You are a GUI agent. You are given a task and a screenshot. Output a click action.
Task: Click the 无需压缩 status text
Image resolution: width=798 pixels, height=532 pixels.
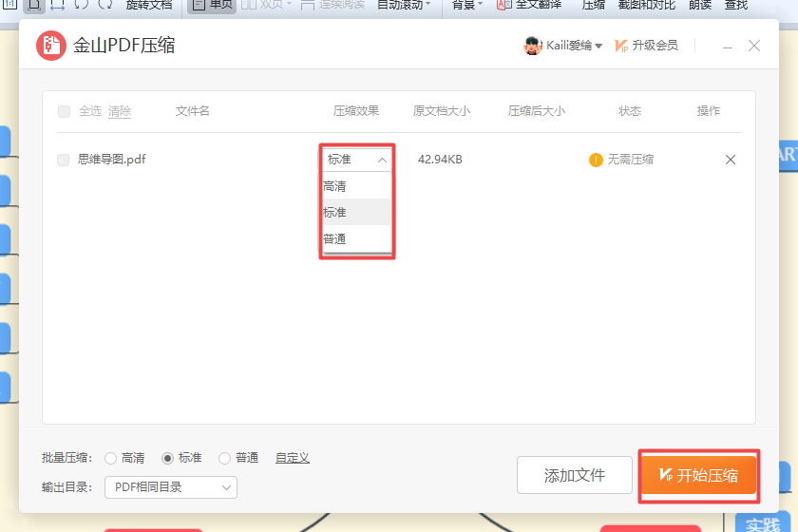click(631, 160)
